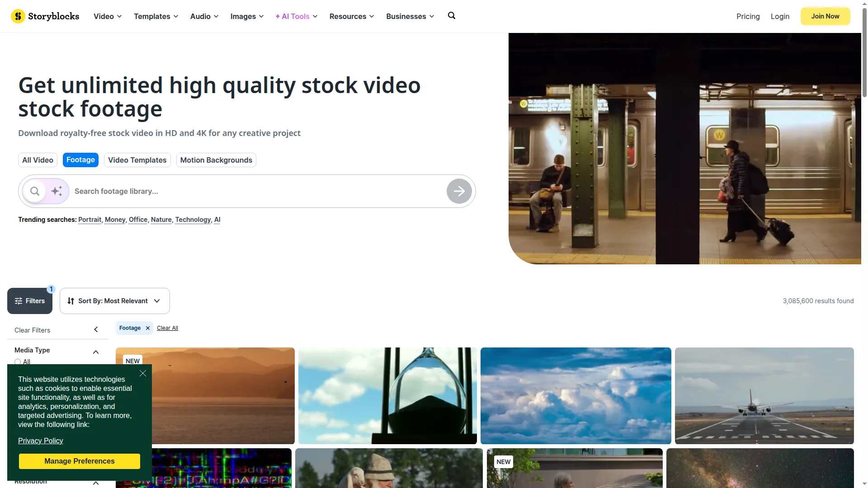Select the Footage tab
The height and width of the screenshot is (488, 868).
click(80, 160)
